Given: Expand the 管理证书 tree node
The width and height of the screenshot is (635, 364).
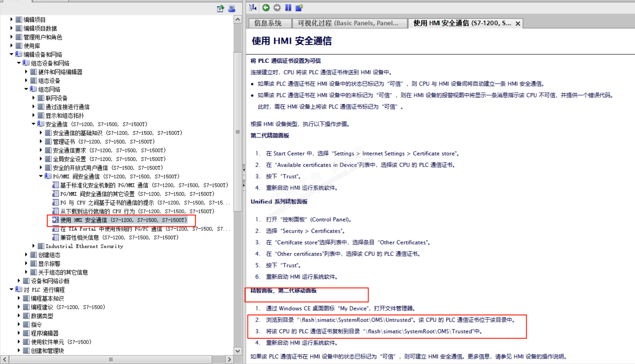Looking at the screenshot, I should [41, 142].
